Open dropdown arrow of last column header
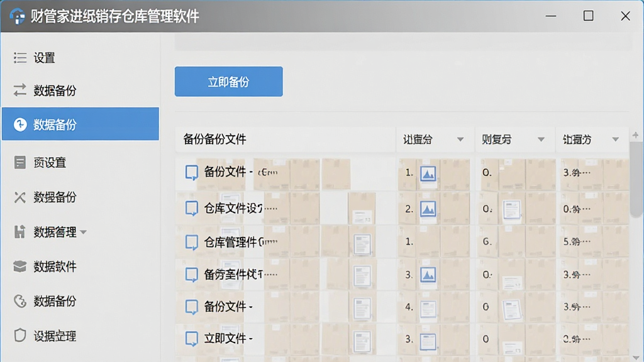The height and width of the screenshot is (362, 644). click(615, 140)
